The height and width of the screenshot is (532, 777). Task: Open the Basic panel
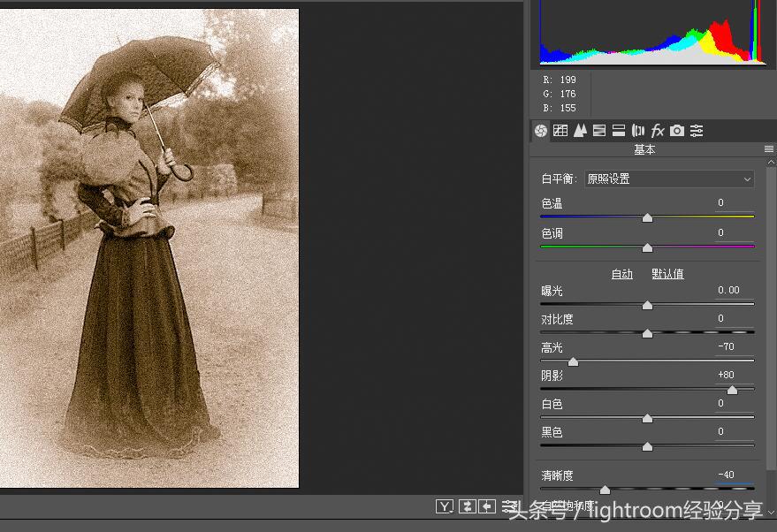(x=540, y=130)
